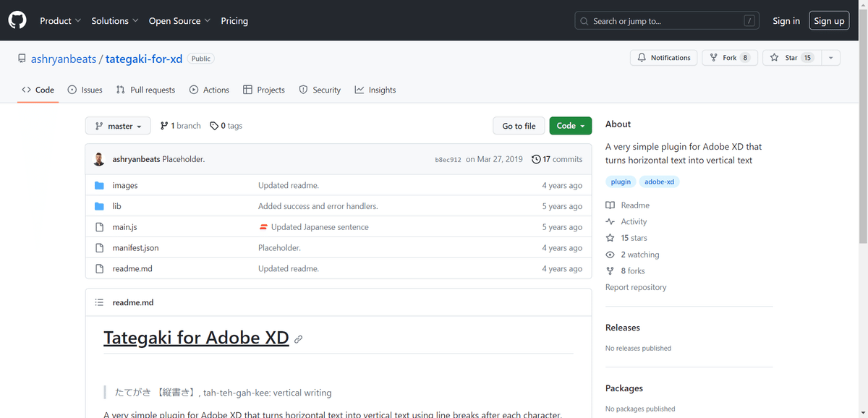This screenshot has width=868, height=418.
Task: Click the main.js file icon
Action: pyautogui.click(x=100, y=227)
